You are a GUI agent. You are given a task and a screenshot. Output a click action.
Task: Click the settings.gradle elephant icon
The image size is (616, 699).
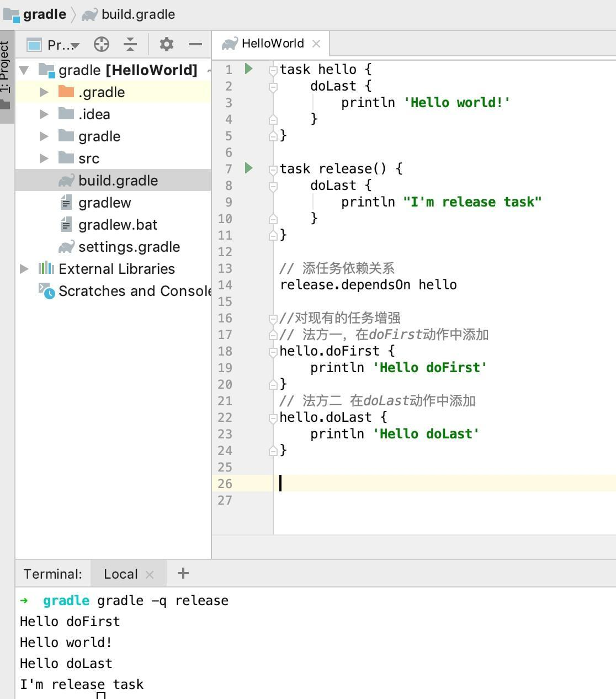pos(66,247)
